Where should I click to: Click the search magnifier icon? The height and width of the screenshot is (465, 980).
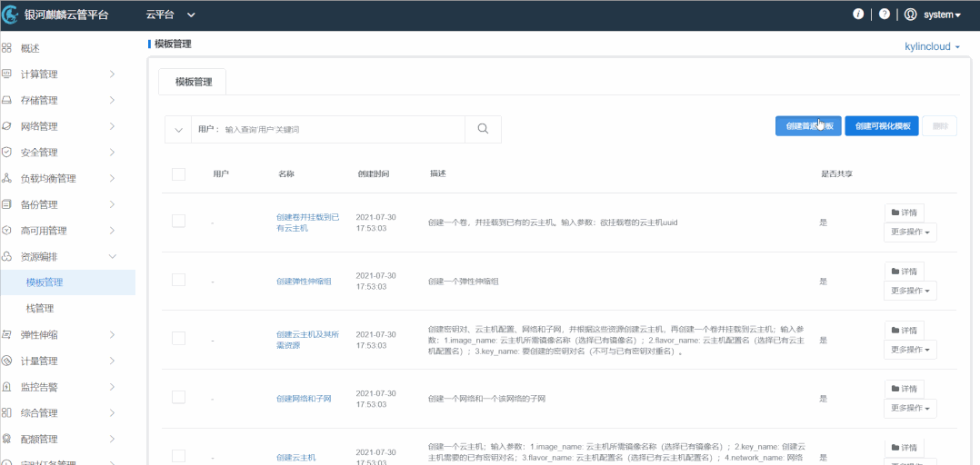483,129
